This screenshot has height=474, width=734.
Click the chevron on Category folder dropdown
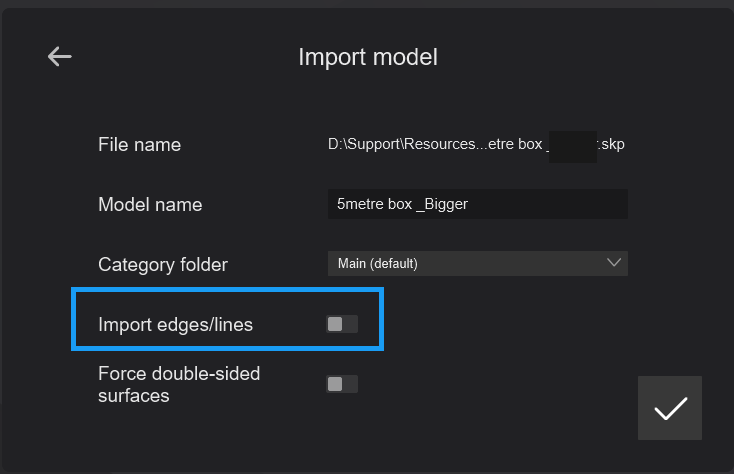tap(613, 263)
